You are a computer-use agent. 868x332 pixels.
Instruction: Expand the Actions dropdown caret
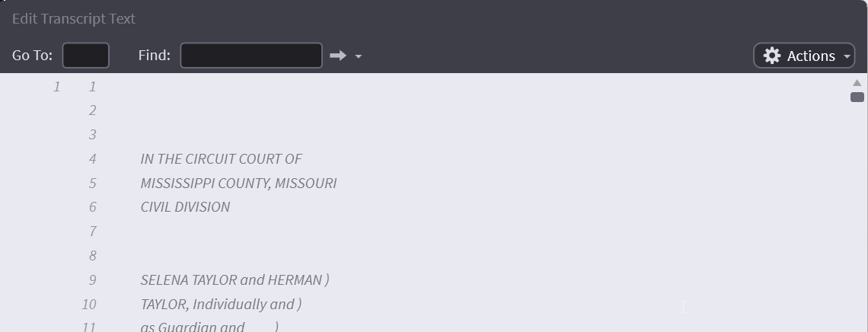847,56
